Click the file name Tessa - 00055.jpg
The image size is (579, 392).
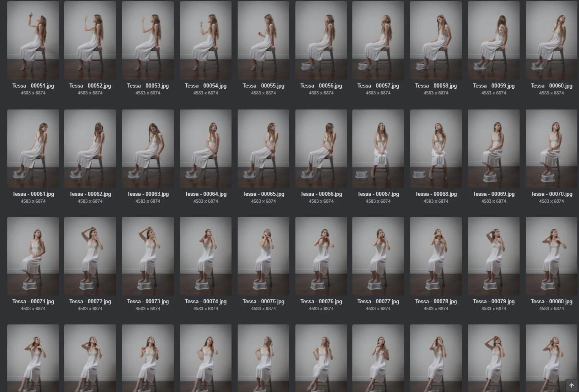(263, 86)
